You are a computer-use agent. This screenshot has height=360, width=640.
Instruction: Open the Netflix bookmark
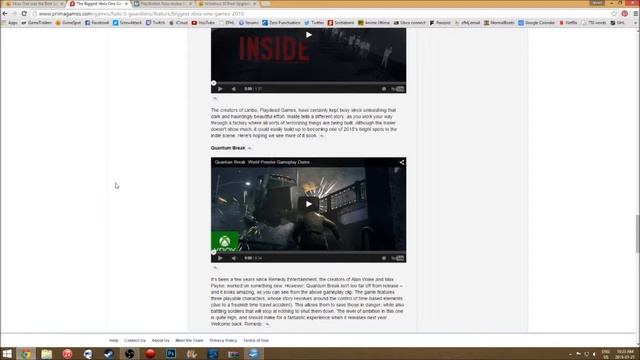(568, 23)
